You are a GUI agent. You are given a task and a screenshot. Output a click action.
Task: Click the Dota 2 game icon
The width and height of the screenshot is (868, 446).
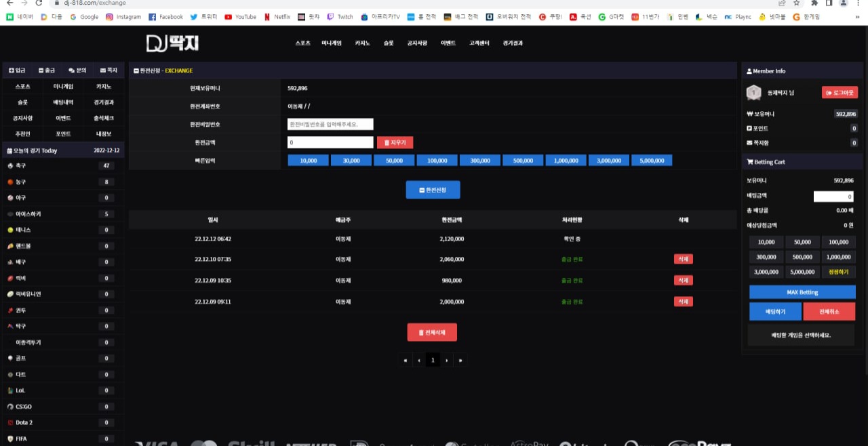[10, 422]
